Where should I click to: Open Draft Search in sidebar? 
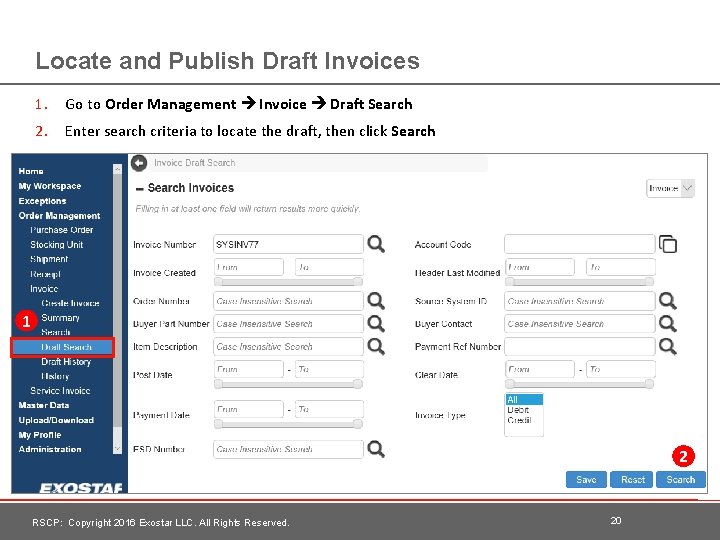pos(63,347)
